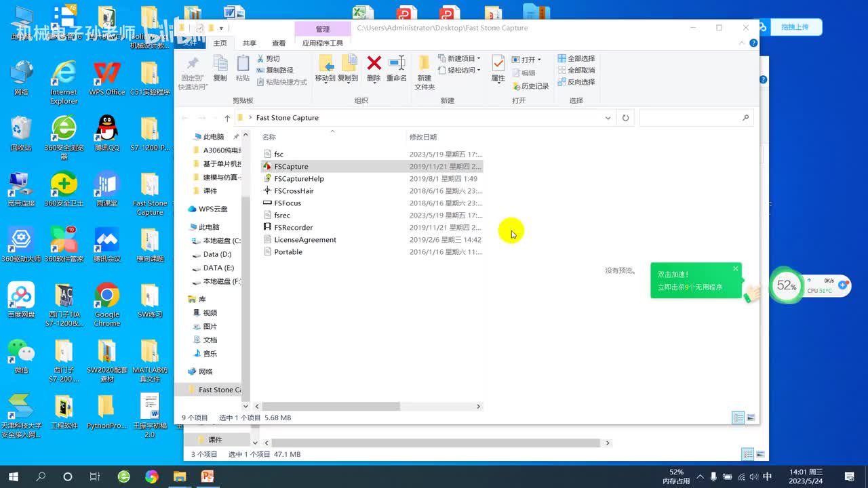The width and height of the screenshot is (868, 488).
Task: Switch to the Home (主页) ribbon tab
Action: pos(220,43)
